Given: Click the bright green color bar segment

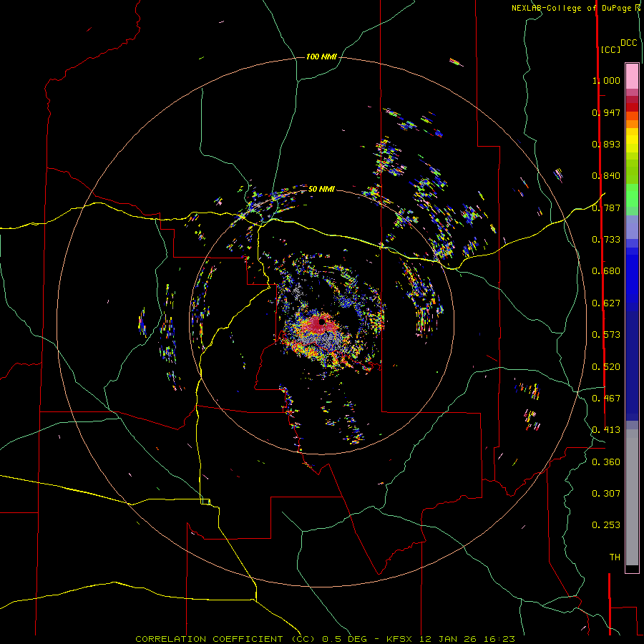Looking at the screenshot, I should pyautogui.click(x=632, y=195).
